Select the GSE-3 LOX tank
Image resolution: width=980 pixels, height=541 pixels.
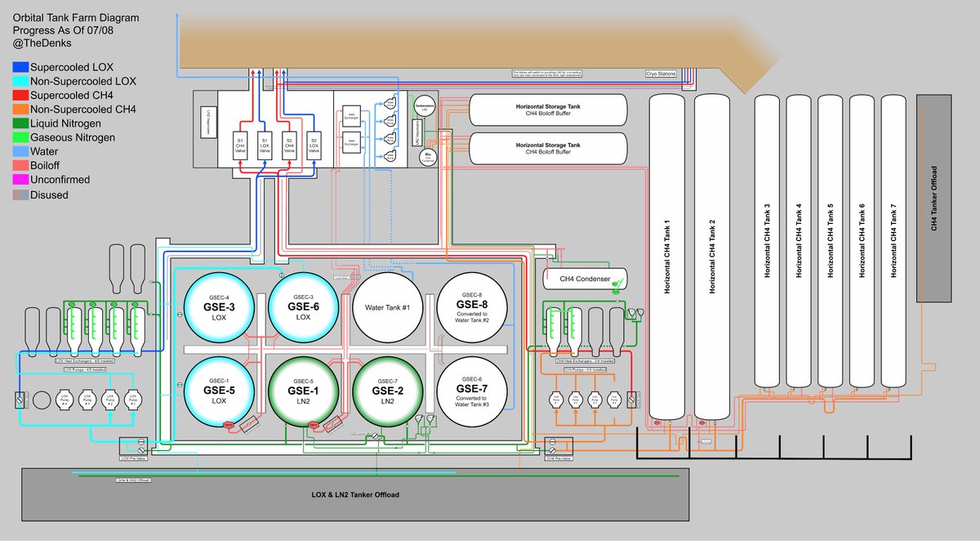click(220, 307)
